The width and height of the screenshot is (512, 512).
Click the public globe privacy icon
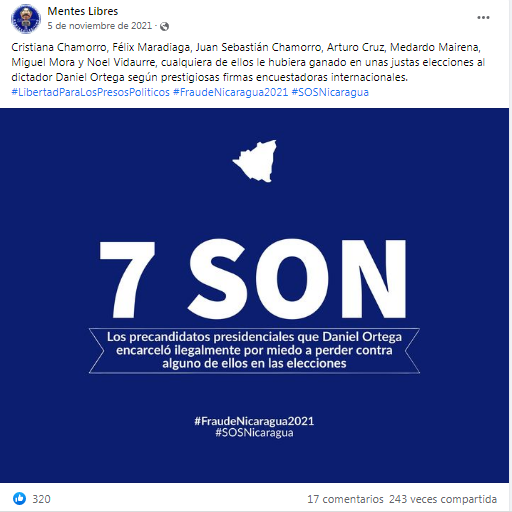pos(164,26)
